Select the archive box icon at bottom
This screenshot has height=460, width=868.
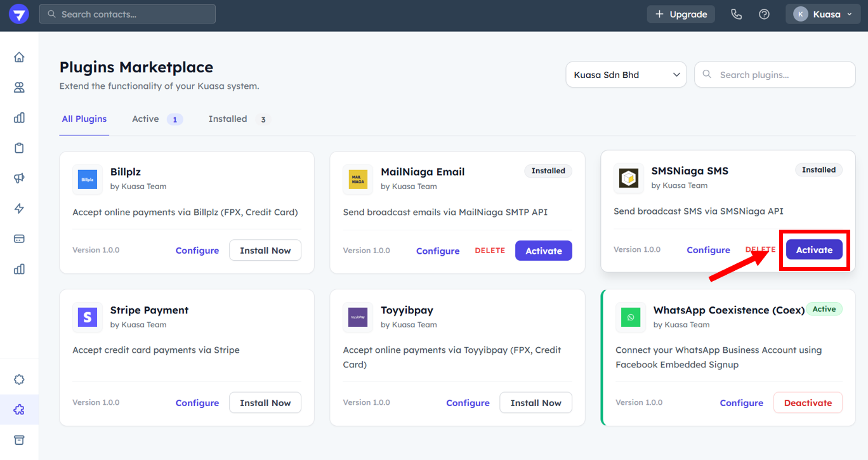click(x=19, y=440)
